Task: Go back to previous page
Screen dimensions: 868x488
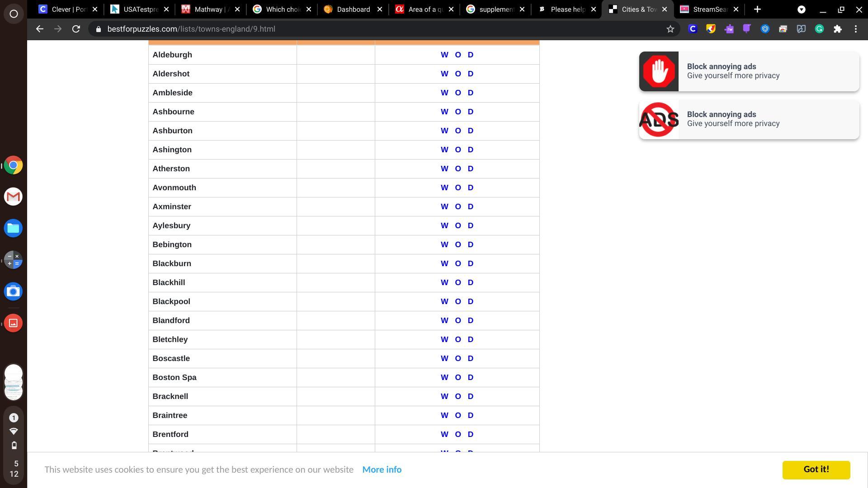Action: 40,29
